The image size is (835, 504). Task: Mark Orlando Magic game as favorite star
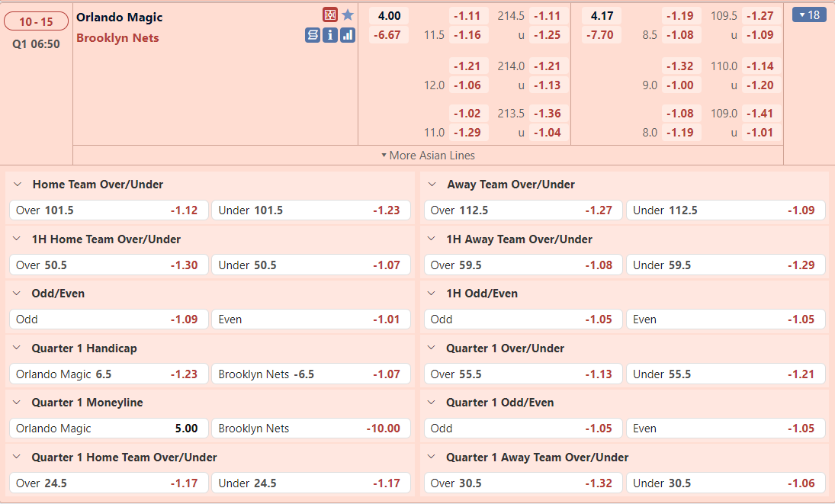(348, 15)
